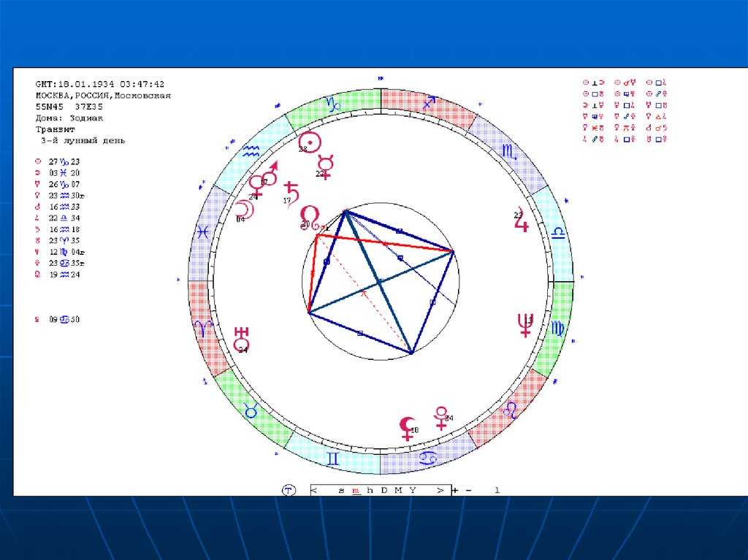This screenshot has width=748, height=560.
Task: Click the Venus glyph in the chart
Action: pos(256,185)
